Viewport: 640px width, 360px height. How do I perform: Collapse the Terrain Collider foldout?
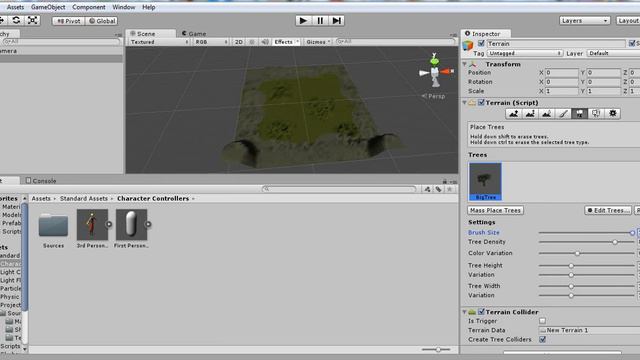click(x=464, y=312)
